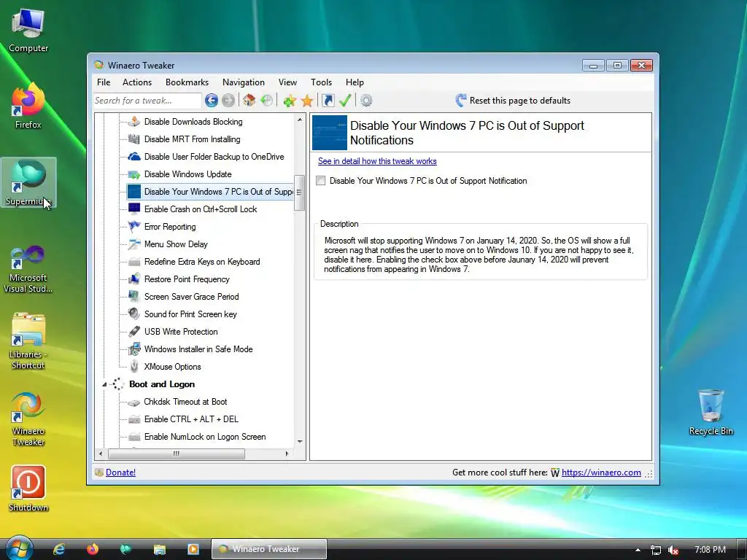Go to the Home page icon
This screenshot has height=560, width=747.
(249, 101)
